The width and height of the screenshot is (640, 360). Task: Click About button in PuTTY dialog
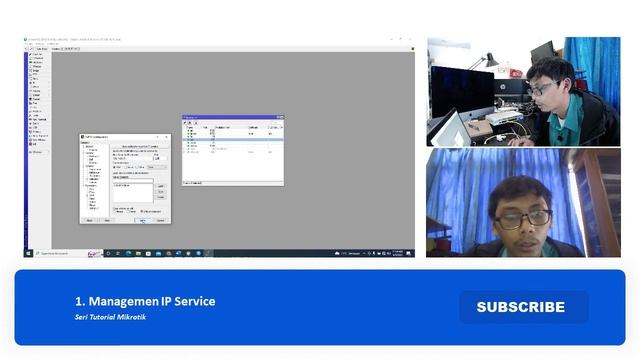pos(89,220)
